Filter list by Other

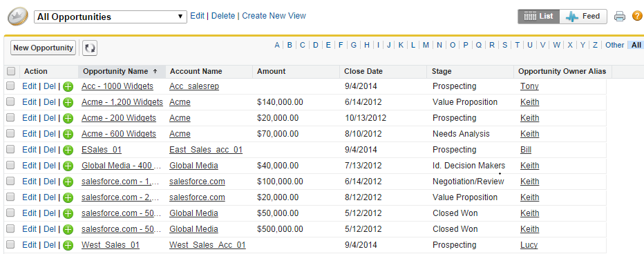(x=614, y=45)
